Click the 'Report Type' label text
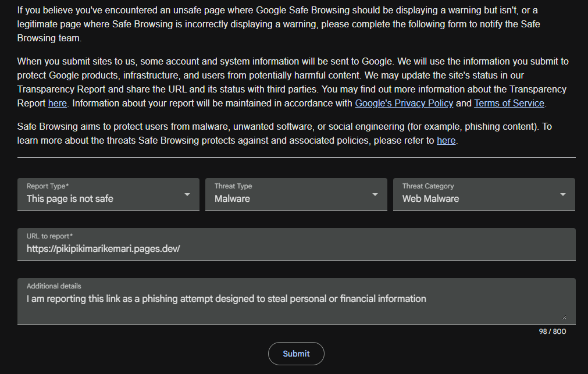 (48, 186)
